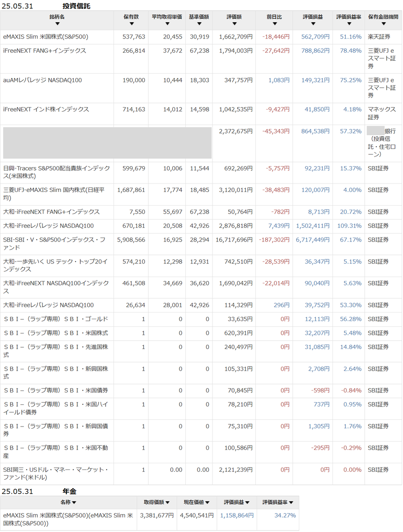Sort investment trusts by 評価損益率 arrow
403x532 pixels.
coord(349,24)
